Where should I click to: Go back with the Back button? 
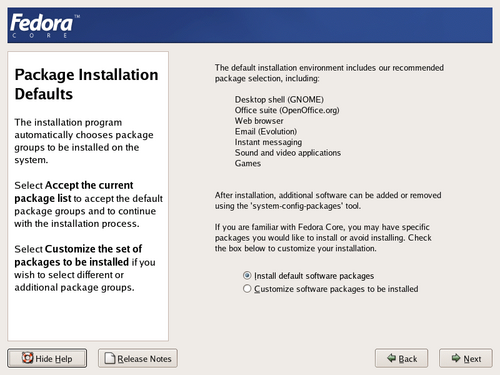point(401,358)
